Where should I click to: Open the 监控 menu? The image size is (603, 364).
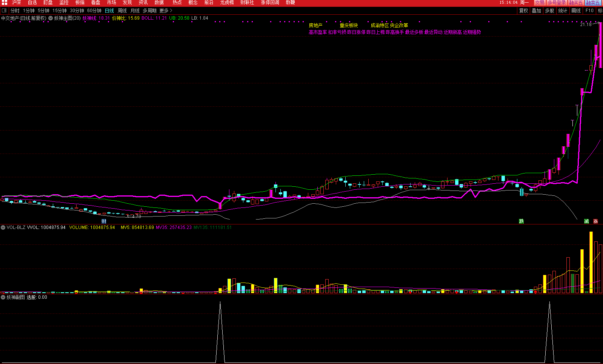pos(64,3)
